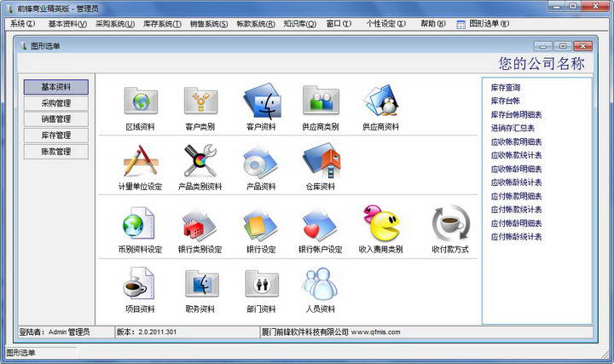Open the 银行设定 icon
This screenshot has height=364, width=614.
[260, 225]
